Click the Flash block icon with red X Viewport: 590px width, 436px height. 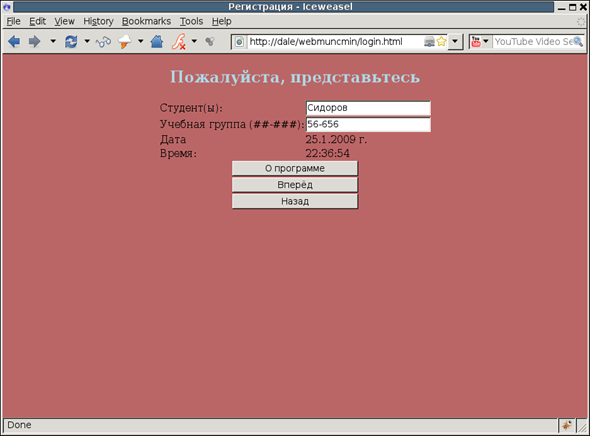(179, 41)
